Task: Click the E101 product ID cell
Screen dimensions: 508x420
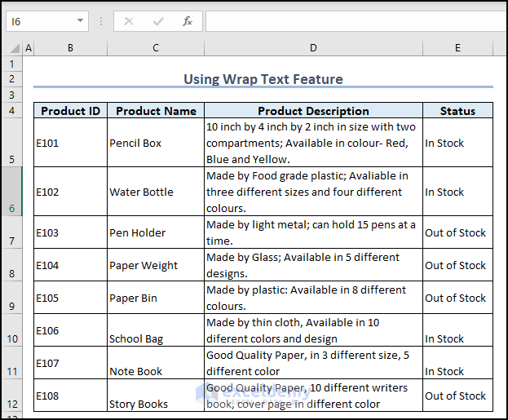Action: coord(70,143)
